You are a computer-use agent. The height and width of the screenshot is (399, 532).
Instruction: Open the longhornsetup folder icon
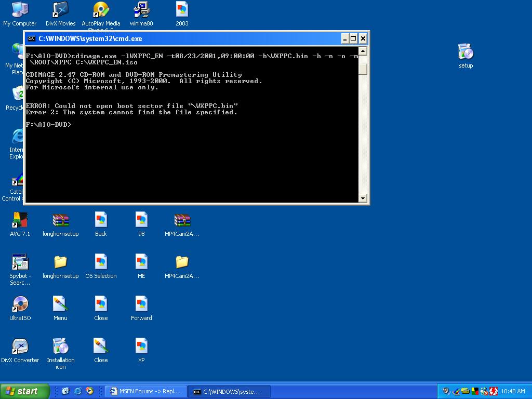tap(60, 267)
